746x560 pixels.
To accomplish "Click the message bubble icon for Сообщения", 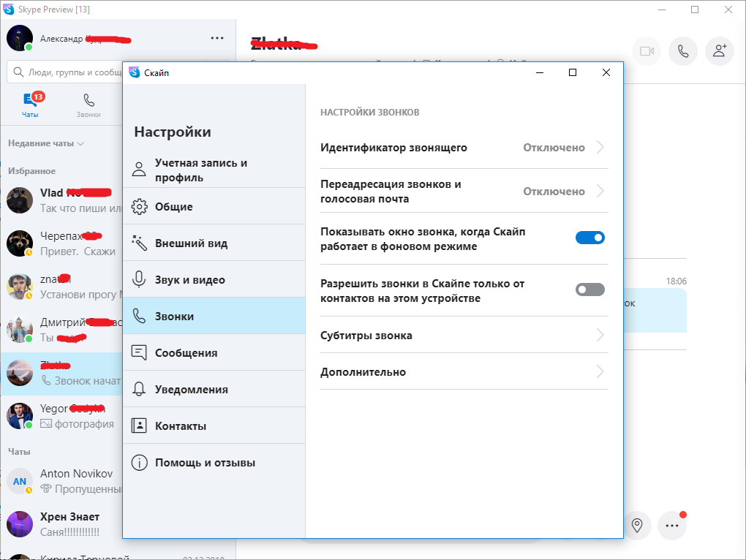I will click(139, 352).
